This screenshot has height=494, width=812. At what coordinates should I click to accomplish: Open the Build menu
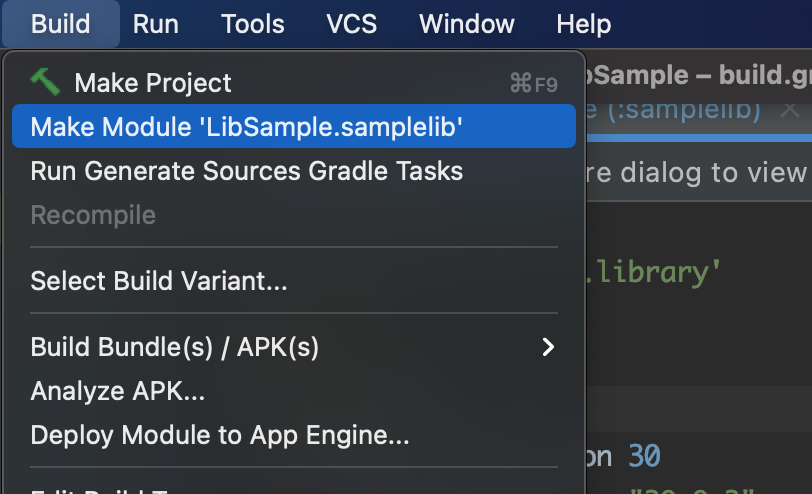pyautogui.click(x=60, y=24)
